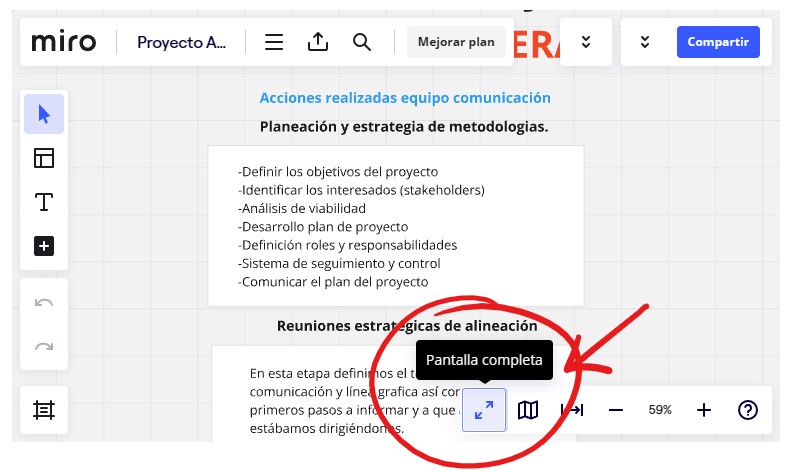
Task: Click the Miro logo
Action: [63, 42]
